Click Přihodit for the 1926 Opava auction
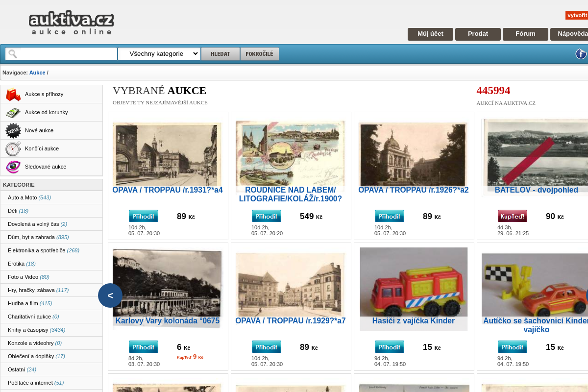Screen dimensions: 588x392 pos(390,216)
